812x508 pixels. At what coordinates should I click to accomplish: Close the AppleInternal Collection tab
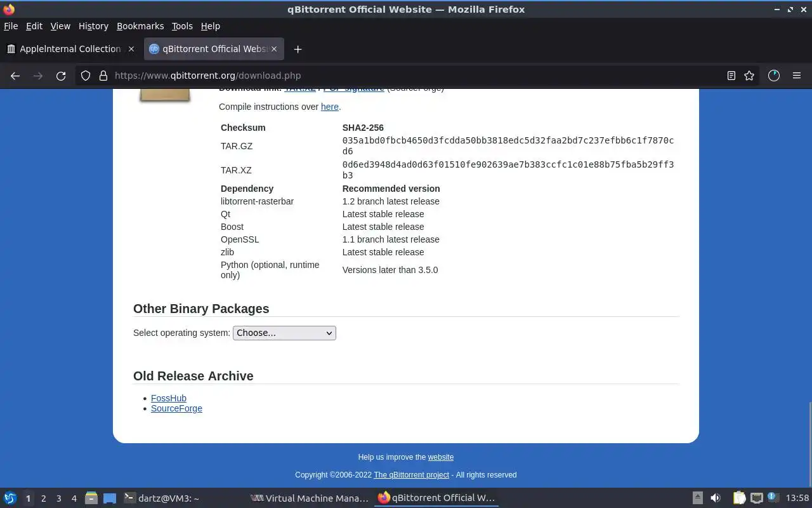tap(131, 49)
